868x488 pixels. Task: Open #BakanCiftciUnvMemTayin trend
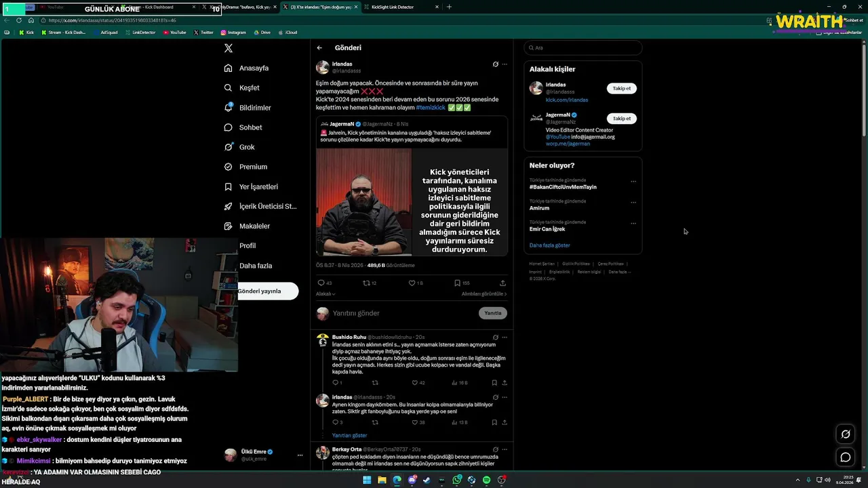(563, 187)
